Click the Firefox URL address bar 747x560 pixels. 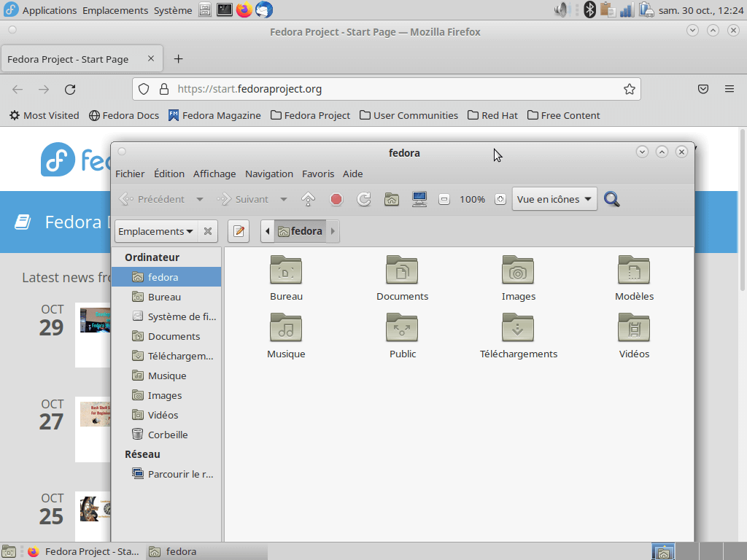(387, 89)
